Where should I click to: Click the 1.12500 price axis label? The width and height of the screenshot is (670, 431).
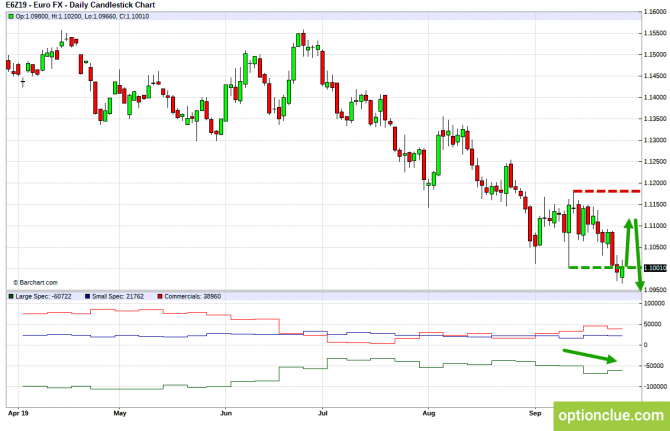tap(655, 161)
